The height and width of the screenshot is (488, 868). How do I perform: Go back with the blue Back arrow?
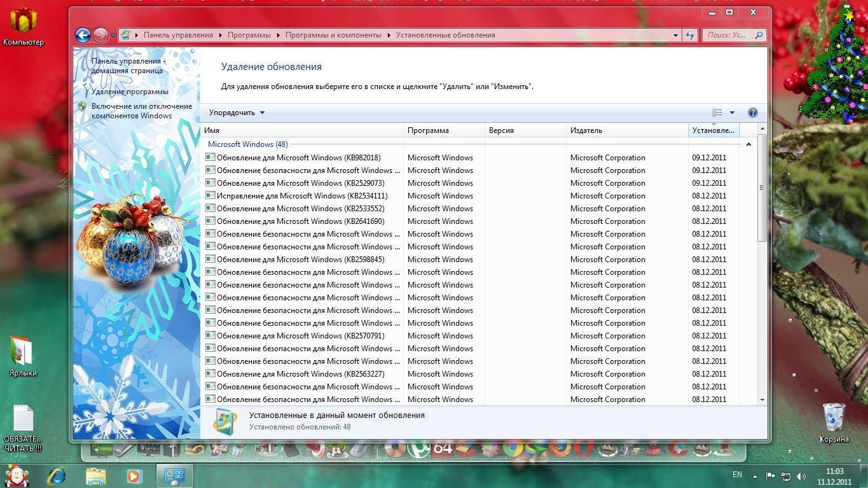tap(82, 35)
